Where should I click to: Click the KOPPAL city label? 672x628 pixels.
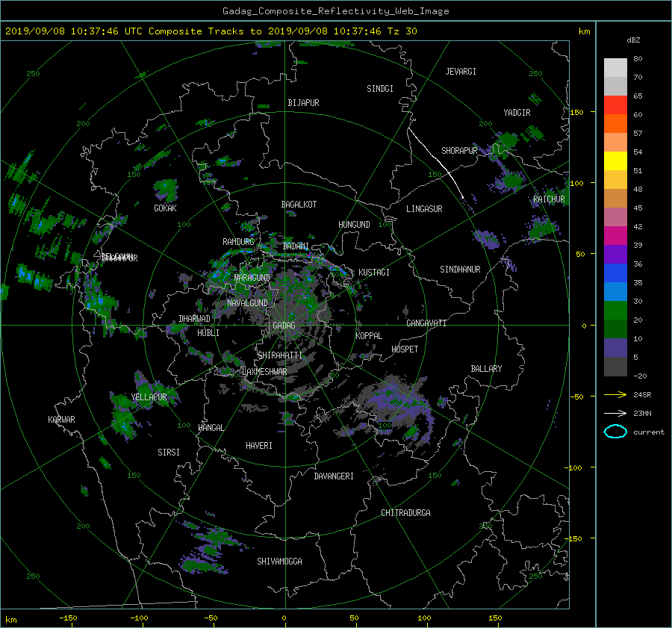tap(369, 335)
